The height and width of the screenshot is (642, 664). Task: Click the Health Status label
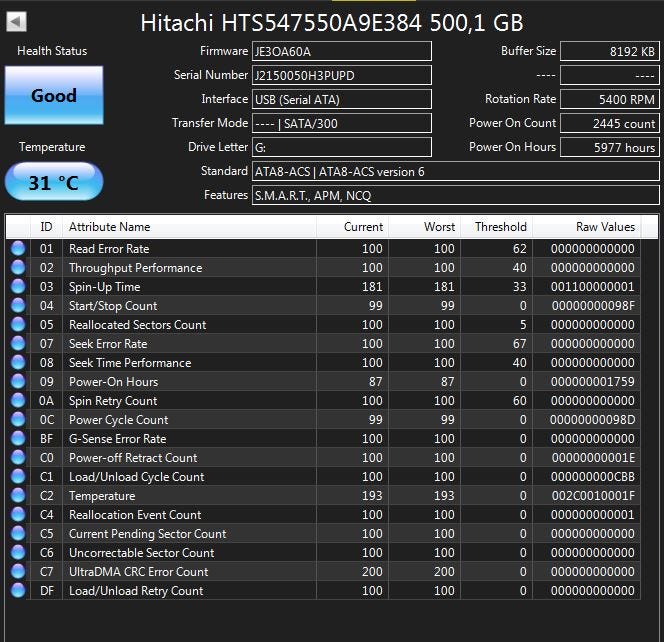coord(52,51)
